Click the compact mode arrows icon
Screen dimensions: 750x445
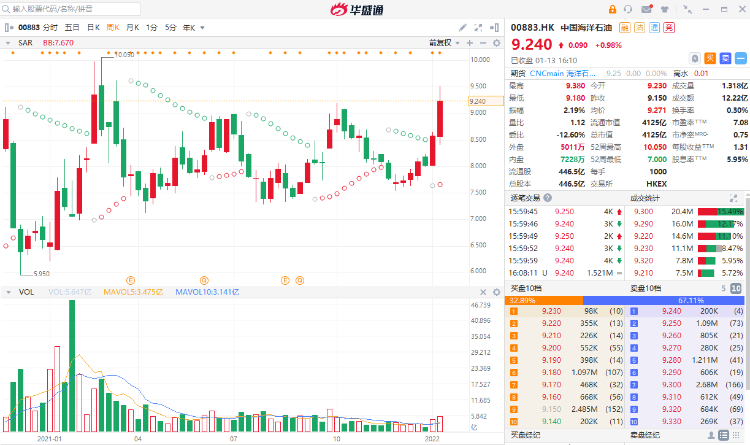(x=687, y=9)
